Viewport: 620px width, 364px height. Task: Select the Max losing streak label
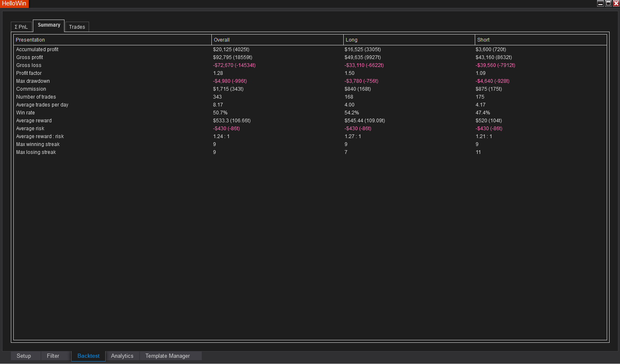36,152
